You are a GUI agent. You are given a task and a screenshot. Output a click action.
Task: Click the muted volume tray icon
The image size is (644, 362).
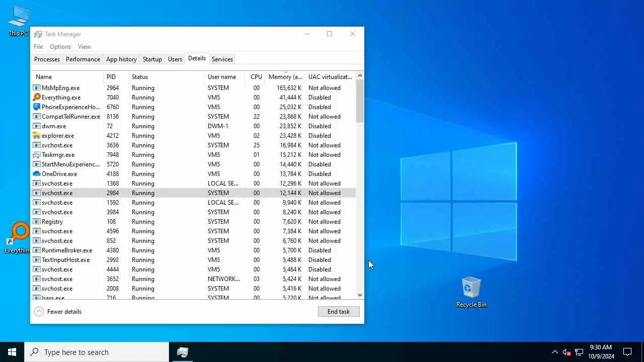567,352
